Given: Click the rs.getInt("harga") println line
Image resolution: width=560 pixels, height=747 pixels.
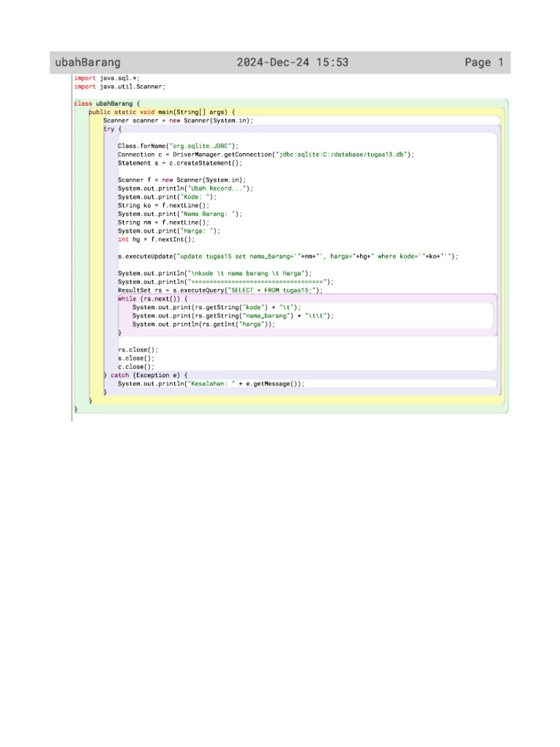Looking at the screenshot, I should (204, 325).
